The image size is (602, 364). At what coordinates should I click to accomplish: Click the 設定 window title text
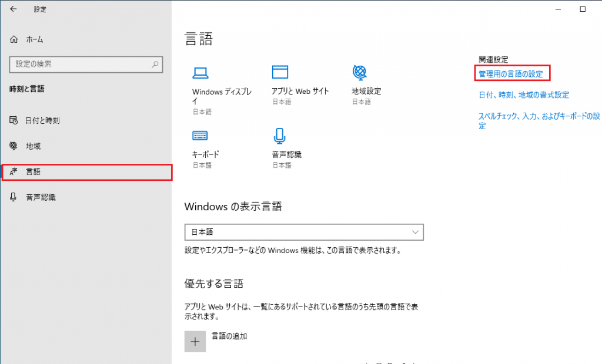pyautogui.click(x=40, y=9)
